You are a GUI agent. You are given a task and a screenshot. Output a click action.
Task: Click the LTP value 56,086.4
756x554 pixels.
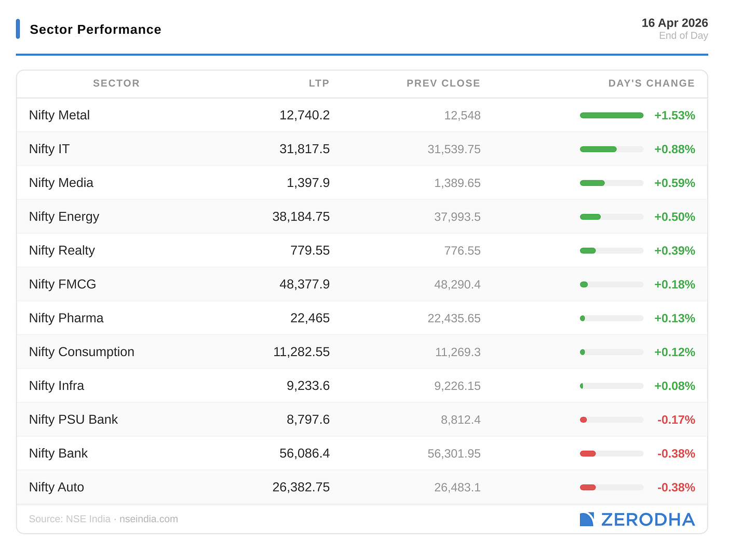click(x=304, y=453)
